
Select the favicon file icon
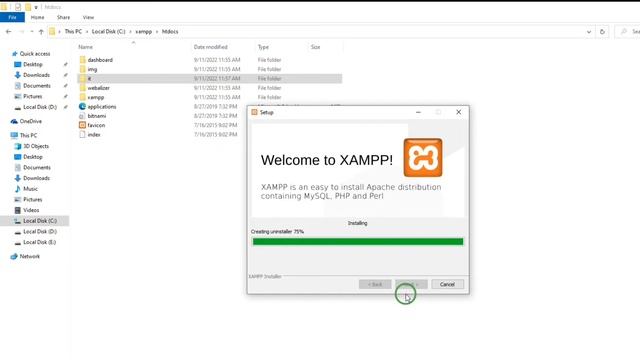tap(82, 125)
